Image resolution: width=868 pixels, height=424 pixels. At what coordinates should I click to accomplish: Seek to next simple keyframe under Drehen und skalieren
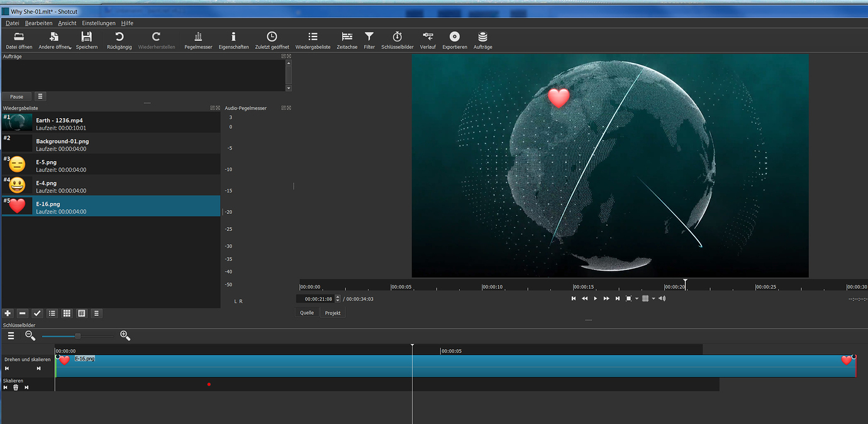tap(38, 369)
